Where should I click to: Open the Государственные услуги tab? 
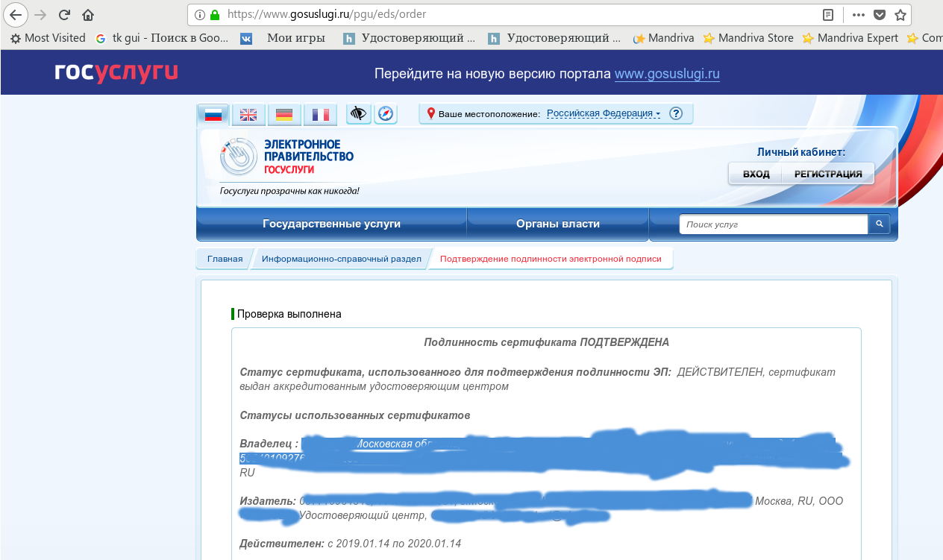(331, 223)
